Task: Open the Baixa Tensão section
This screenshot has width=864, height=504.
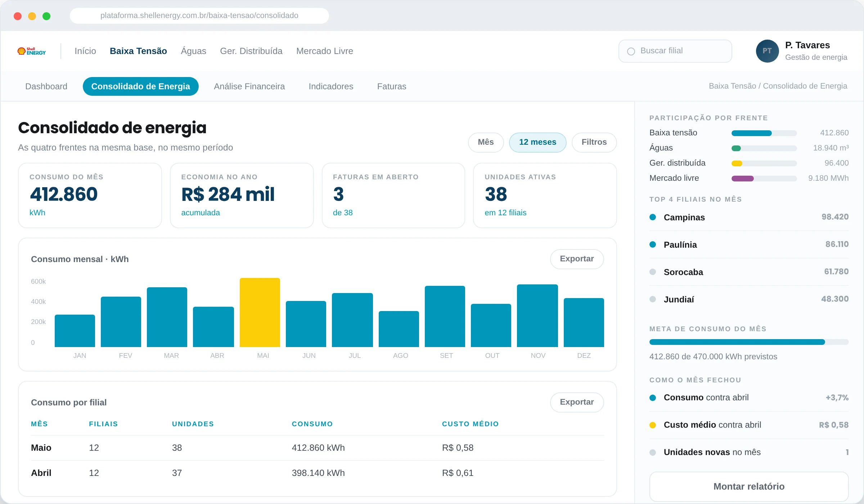Action: click(138, 51)
